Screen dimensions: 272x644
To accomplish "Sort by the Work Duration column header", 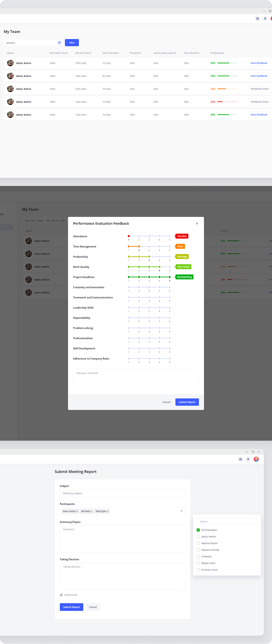I will click(110, 53).
